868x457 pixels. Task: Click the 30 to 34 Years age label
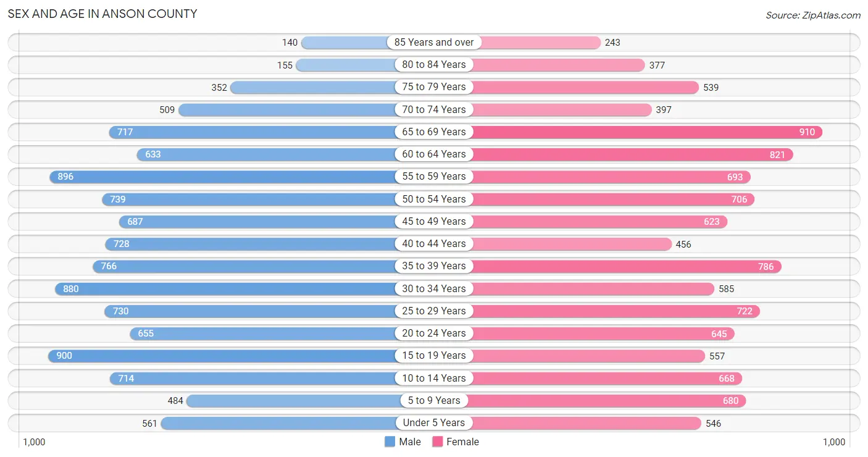click(434, 288)
